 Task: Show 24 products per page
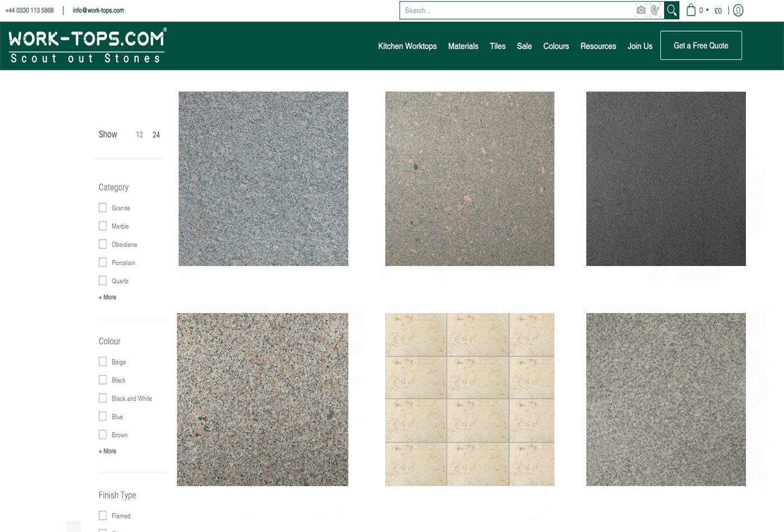(x=156, y=135)
